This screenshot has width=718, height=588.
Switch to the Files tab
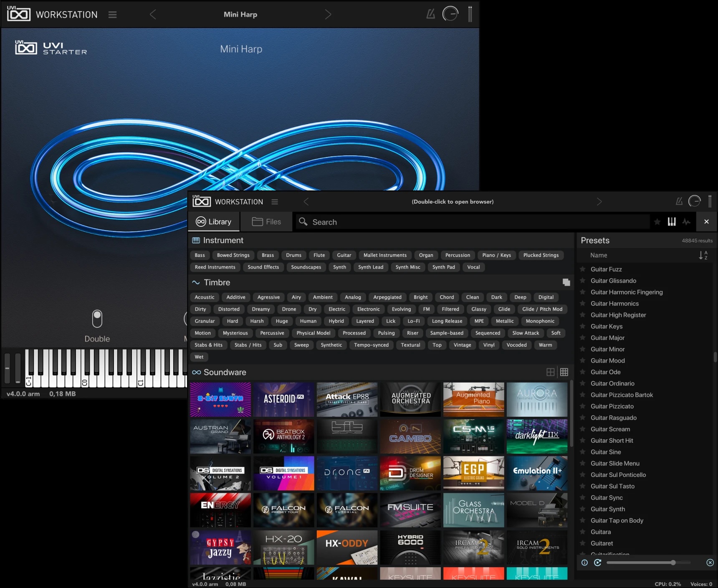coord(266,222)
